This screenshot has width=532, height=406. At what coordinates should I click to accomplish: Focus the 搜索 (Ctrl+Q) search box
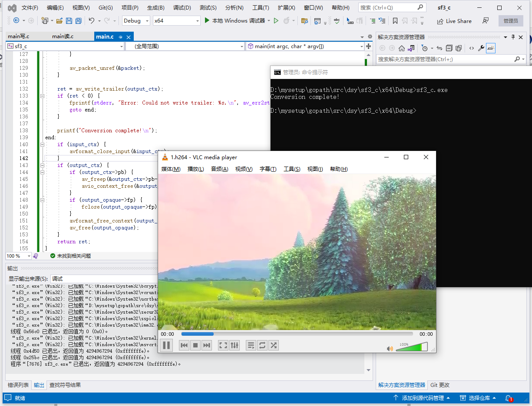point(392,8)
